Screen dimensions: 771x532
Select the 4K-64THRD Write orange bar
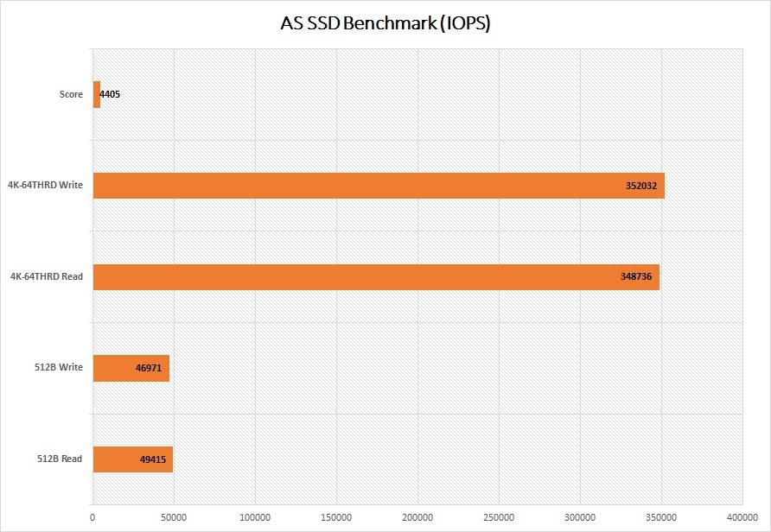379,186
